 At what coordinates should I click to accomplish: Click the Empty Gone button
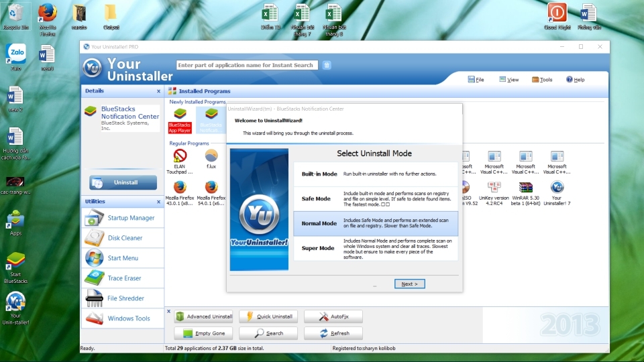(203, 333)
